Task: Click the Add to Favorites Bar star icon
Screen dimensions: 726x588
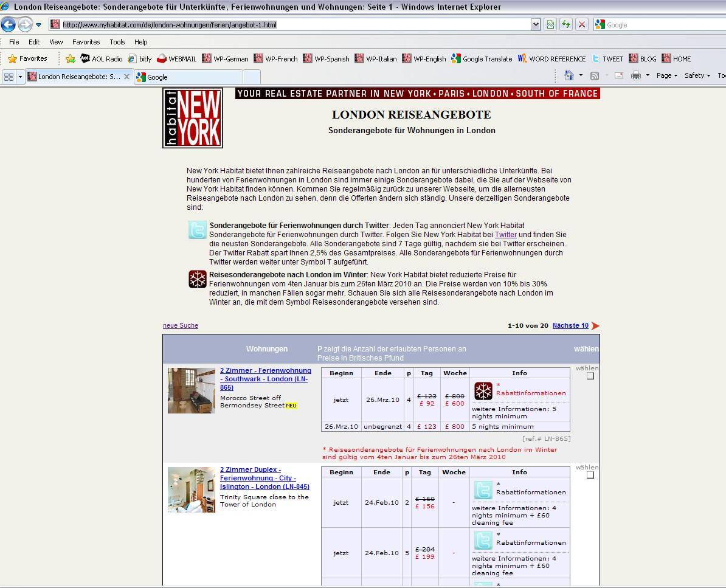Action: [71, 59]
